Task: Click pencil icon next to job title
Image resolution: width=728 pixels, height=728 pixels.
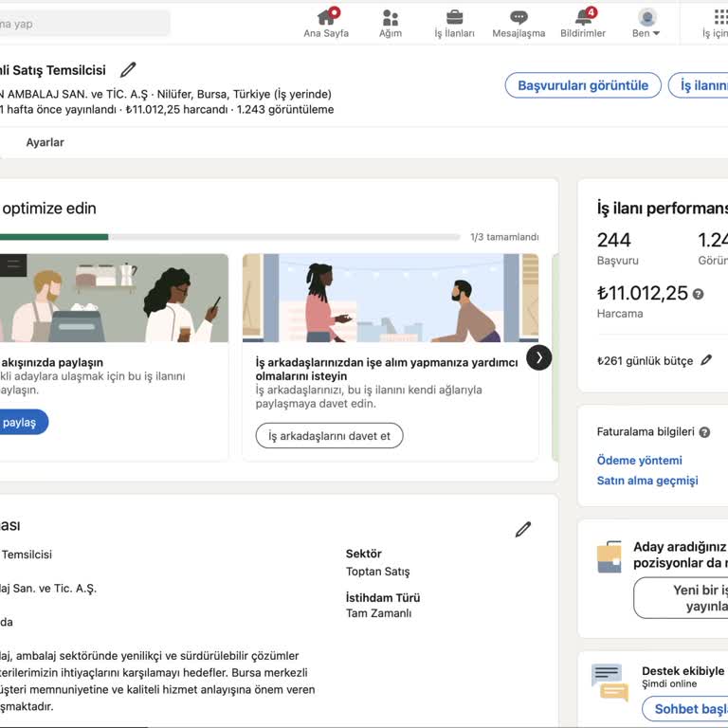Action: (x=128, y=70)
